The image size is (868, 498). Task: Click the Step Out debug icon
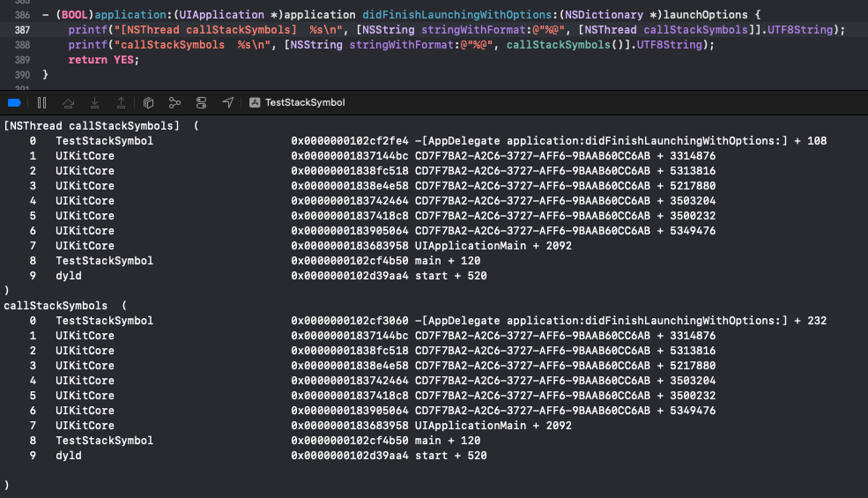pyautogui.click(x=121, y=102)
